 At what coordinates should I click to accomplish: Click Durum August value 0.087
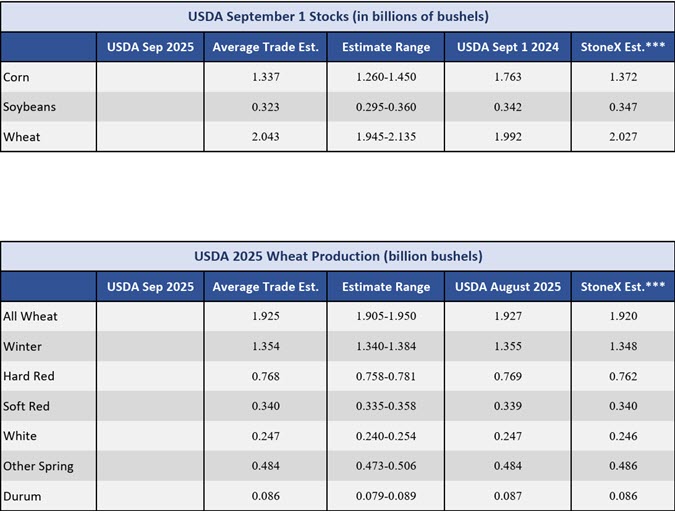pos(508,496)
